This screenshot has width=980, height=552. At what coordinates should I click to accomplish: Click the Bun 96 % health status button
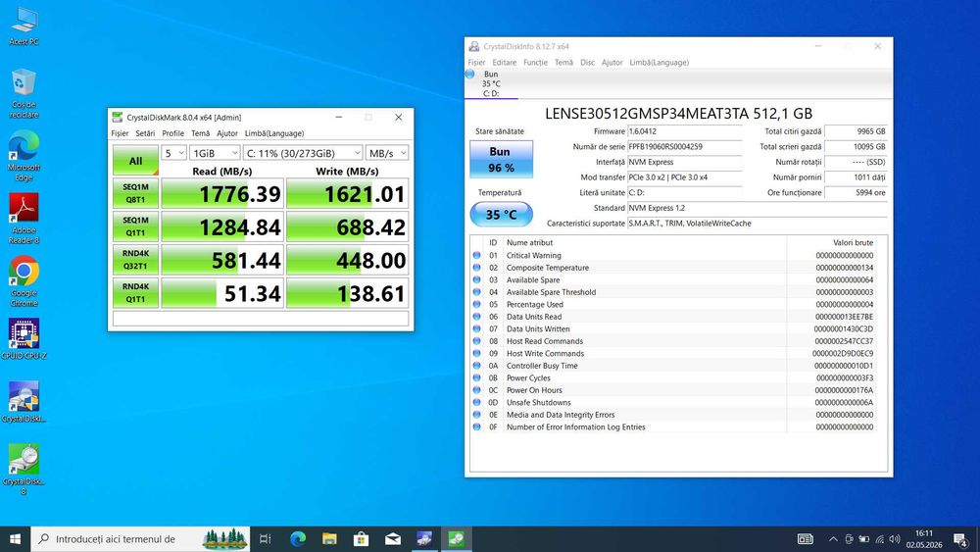[501, 160]
